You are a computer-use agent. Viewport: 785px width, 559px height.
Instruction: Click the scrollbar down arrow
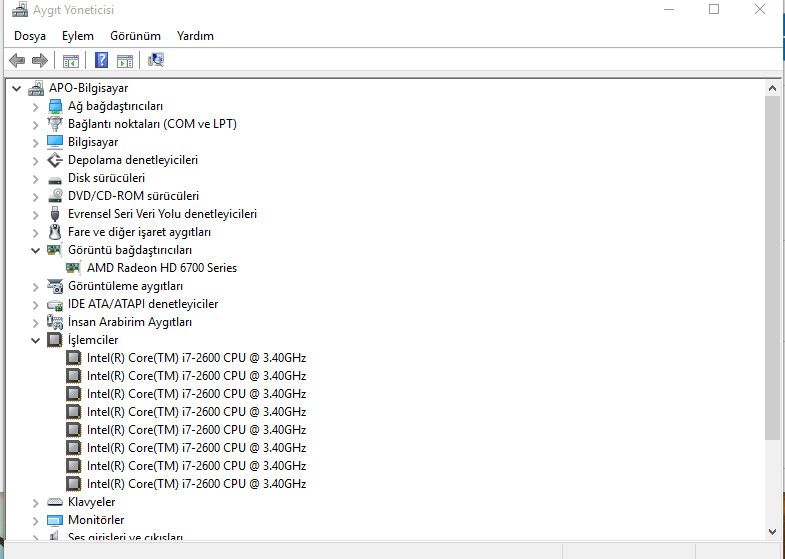(772, 532)
